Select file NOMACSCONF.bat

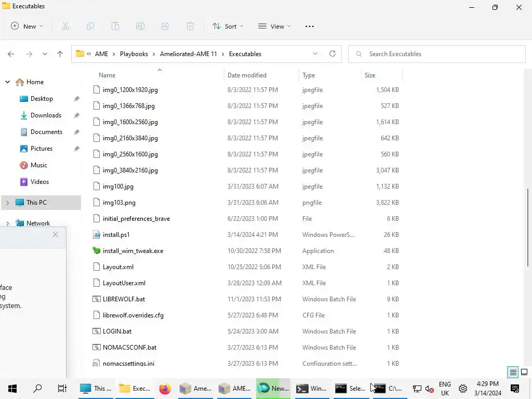pos(129,348)
